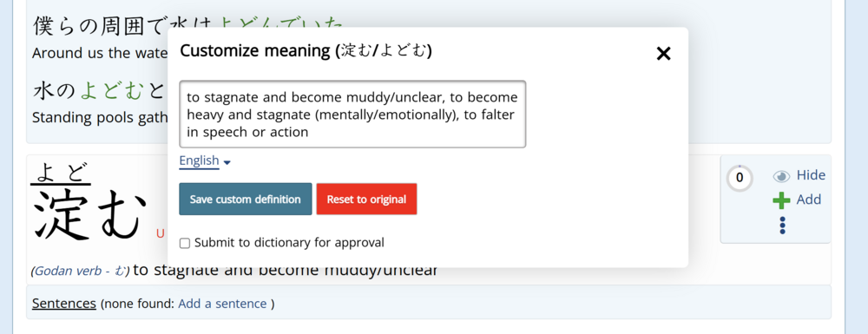
Task: Open the Add a sentence link
Action: point(222,304)
